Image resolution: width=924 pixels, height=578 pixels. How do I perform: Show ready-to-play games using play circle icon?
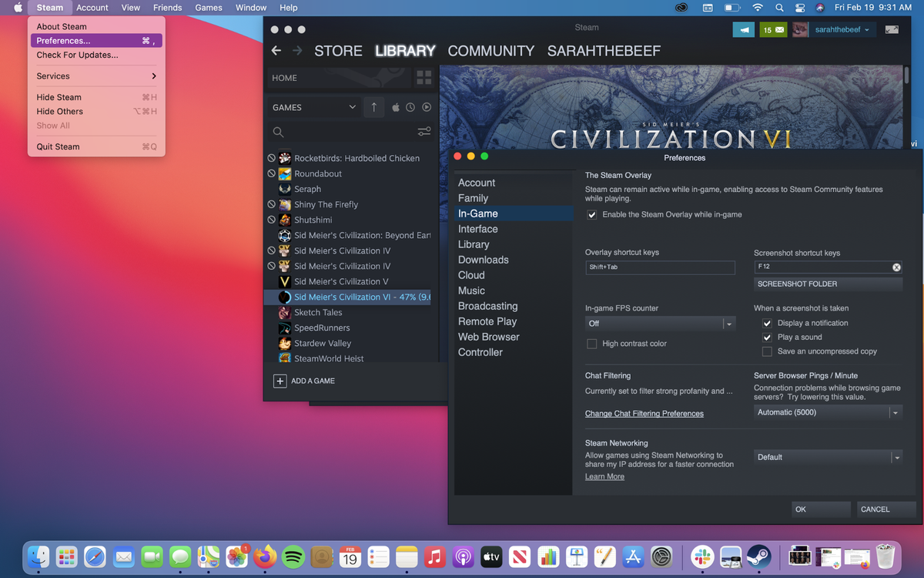(x=426, y=107)
